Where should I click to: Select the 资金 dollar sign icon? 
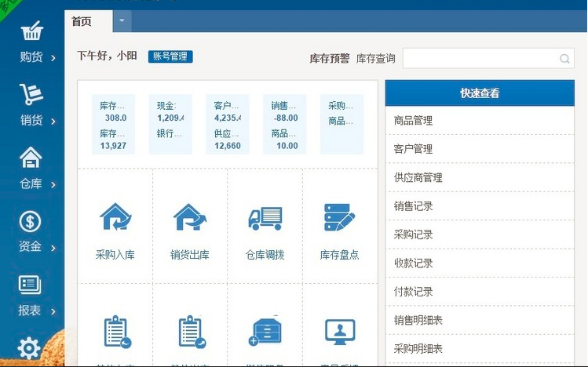[x=31, y=222]
